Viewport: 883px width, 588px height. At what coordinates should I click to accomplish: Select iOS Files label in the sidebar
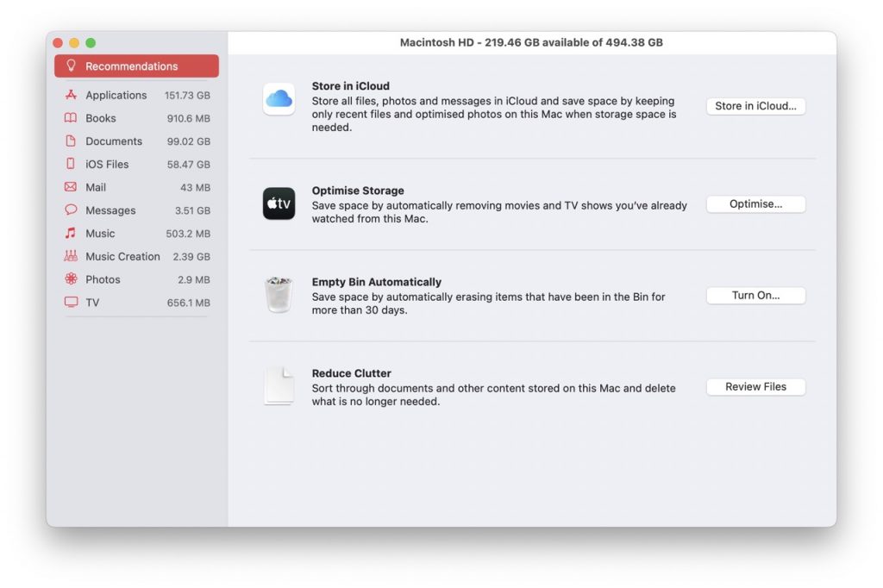pos(107,165)
